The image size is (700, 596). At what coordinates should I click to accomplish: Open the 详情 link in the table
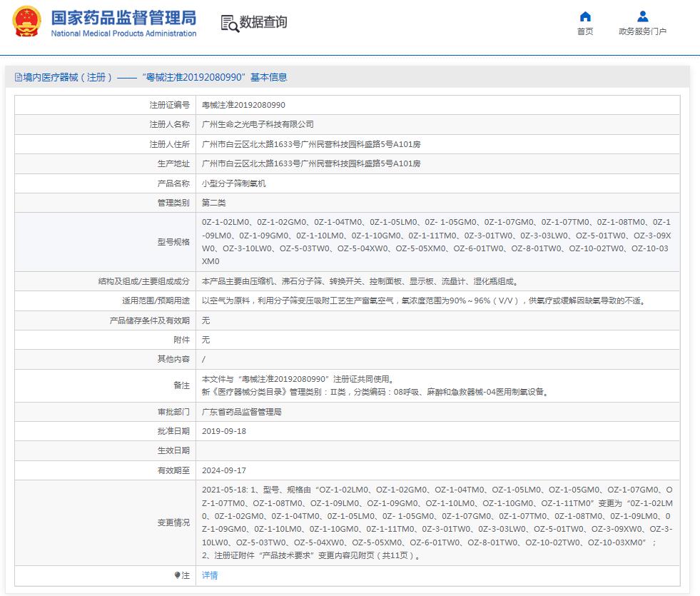(x=210, y=575)
